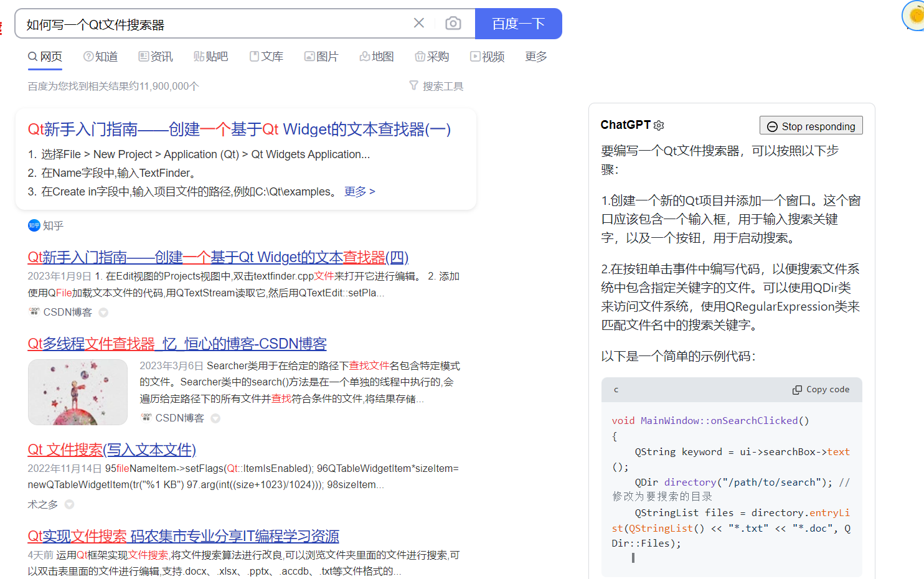Open Qt 文件搜索(写入文本文件) result
The width and height of the screenshot is (924, 579).
click(111, 450)
